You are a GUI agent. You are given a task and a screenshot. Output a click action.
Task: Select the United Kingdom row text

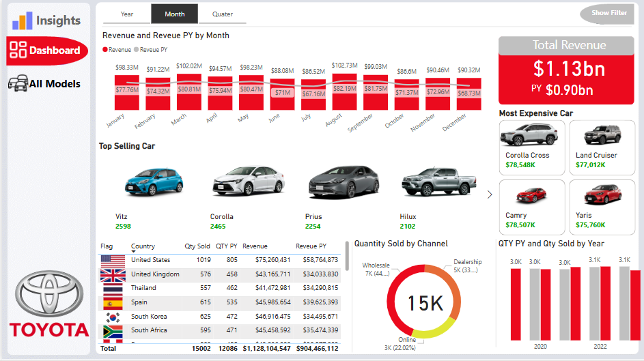[155, 274]
